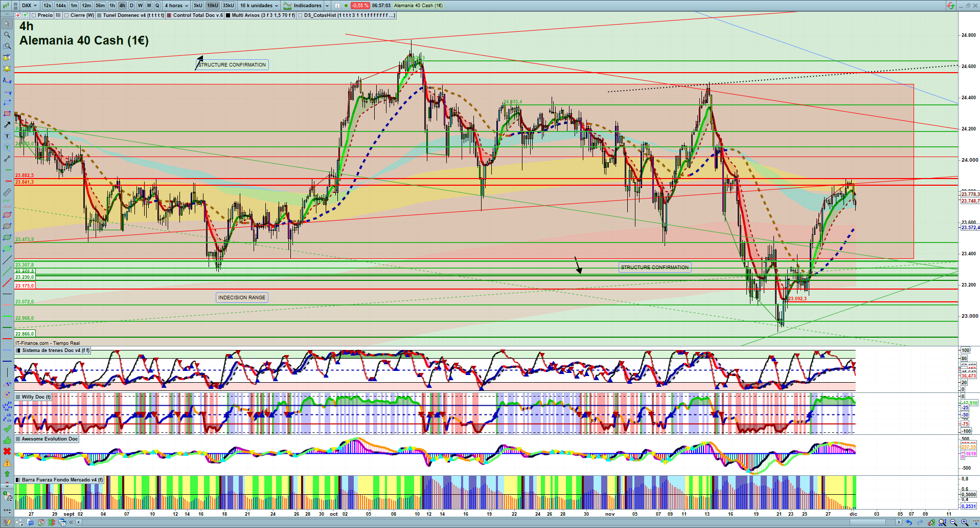Toggle the Precio checkbox

click(34, 15)
